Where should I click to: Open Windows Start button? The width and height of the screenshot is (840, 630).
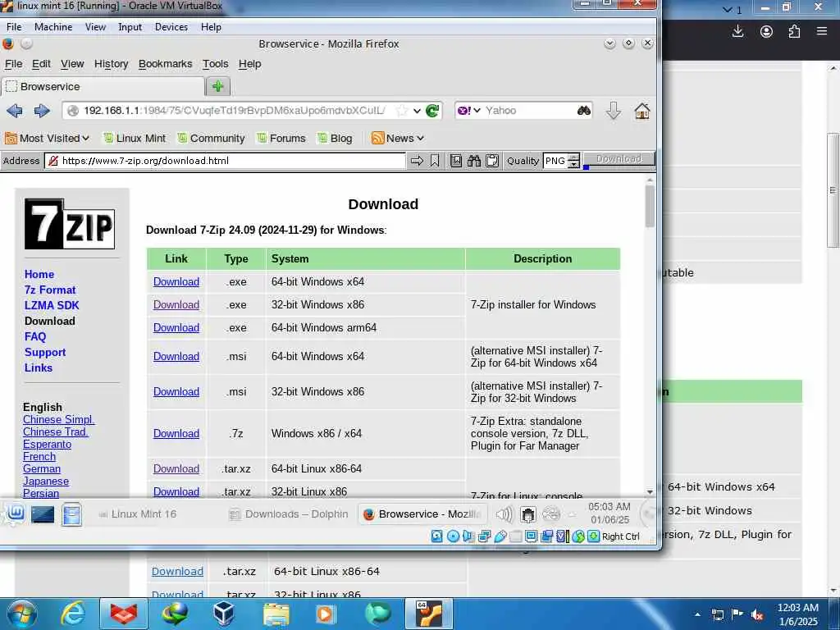[22, 614]
